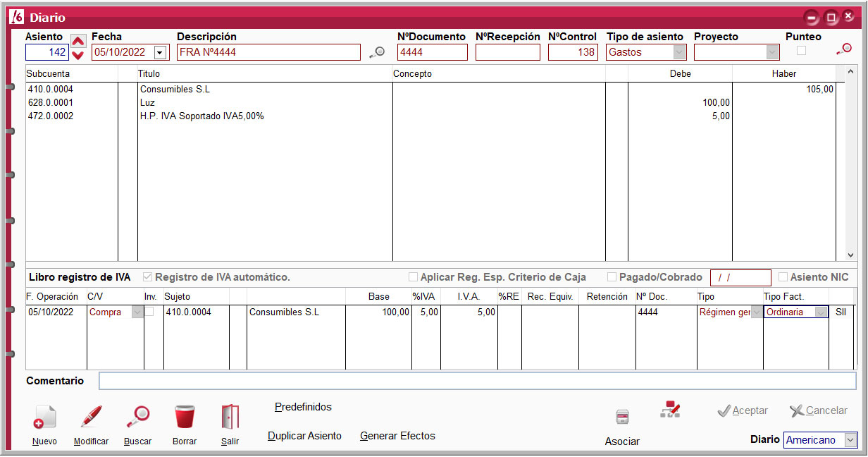Click Duplicar Asiento
Viewport: 868px width, 457px height.
pos(304,436)
